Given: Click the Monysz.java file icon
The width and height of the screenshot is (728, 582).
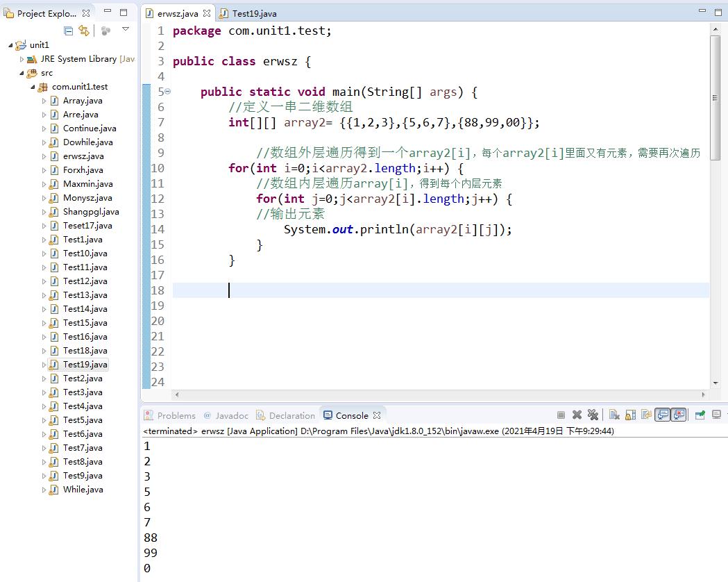Looking at the screenshot, I should 54,198.
